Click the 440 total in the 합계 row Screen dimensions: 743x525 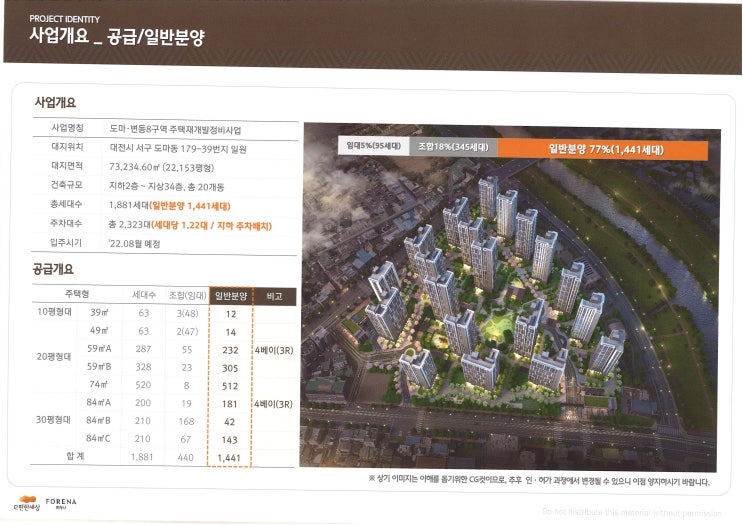point(186,458)
